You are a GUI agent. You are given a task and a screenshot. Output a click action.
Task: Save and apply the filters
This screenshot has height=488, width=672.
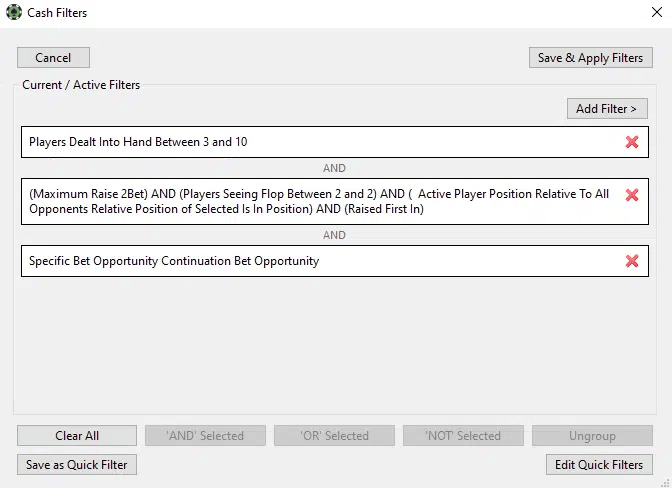click(591, 57)
